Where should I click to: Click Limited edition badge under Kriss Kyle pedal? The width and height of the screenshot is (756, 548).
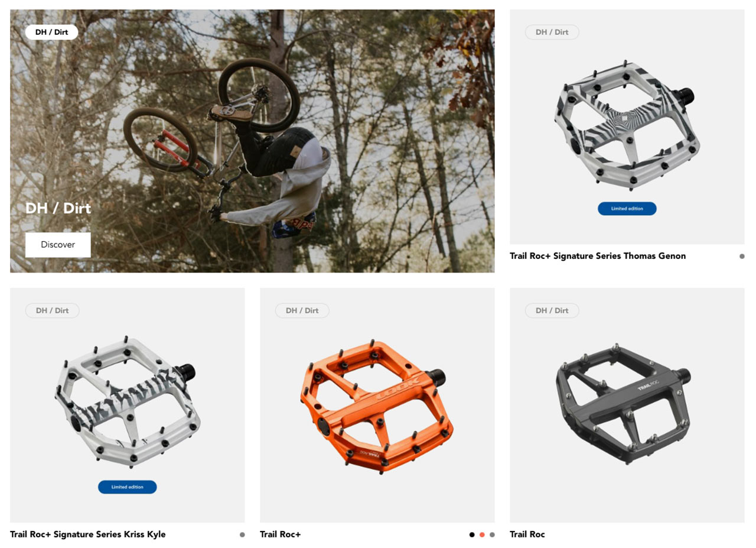[x=128, y=487]
